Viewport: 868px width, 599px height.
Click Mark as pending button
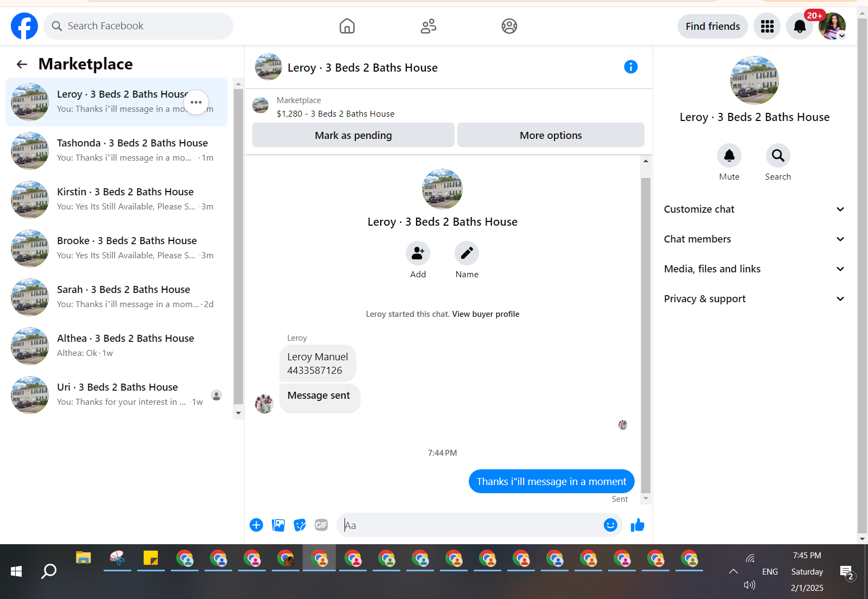[x=353, y=135]
